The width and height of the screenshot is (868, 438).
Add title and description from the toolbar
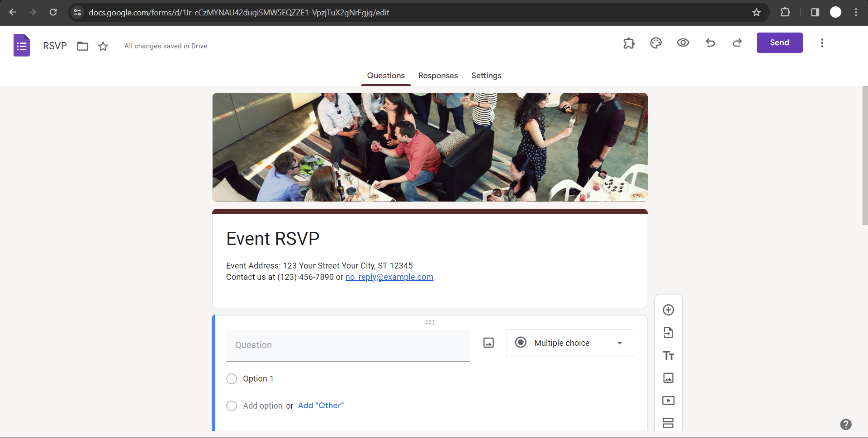coord(669,355)
